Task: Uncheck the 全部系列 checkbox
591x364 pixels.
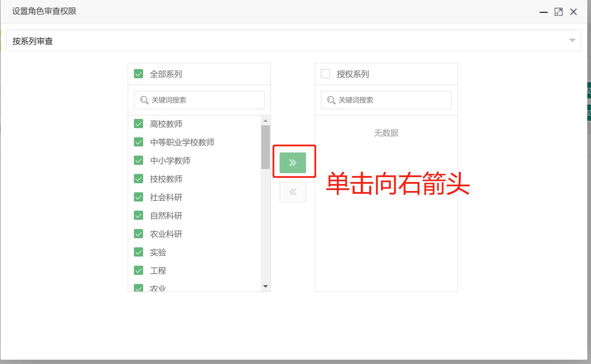Action: click(139, 74)
